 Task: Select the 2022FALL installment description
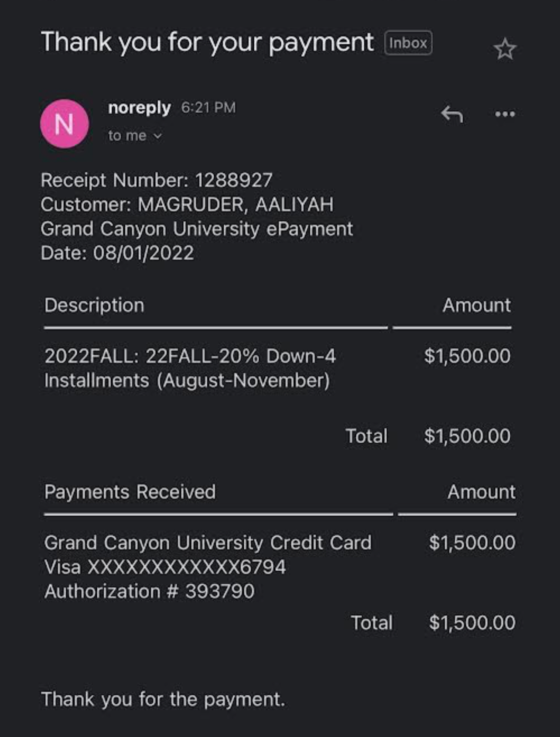pyautogui.click(x=190, y=368)
